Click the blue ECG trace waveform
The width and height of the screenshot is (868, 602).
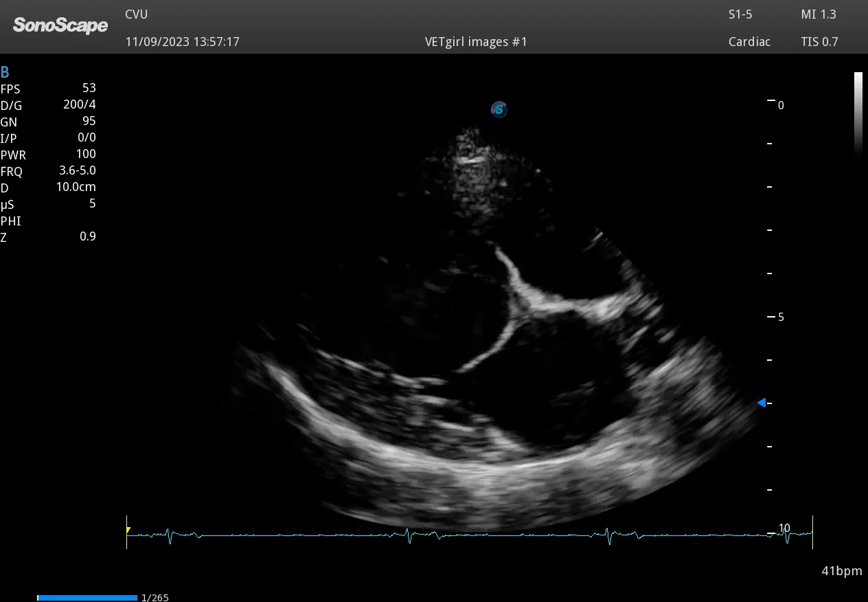(469, 535)
